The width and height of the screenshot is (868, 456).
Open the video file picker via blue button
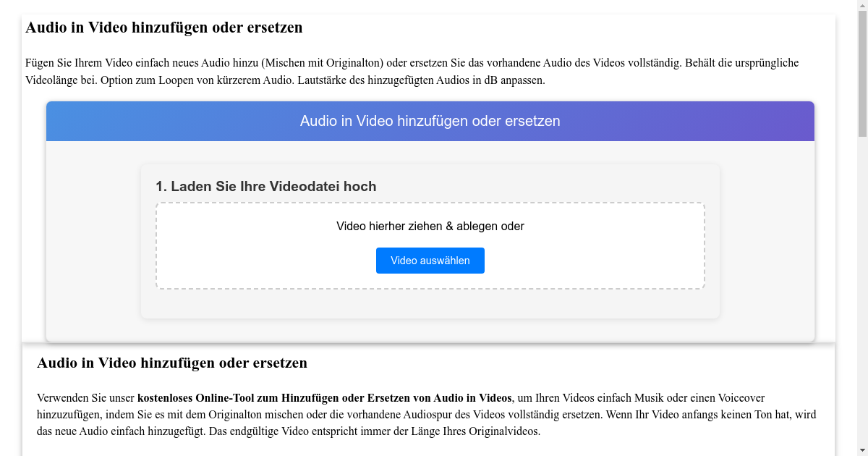pos(430,260)
